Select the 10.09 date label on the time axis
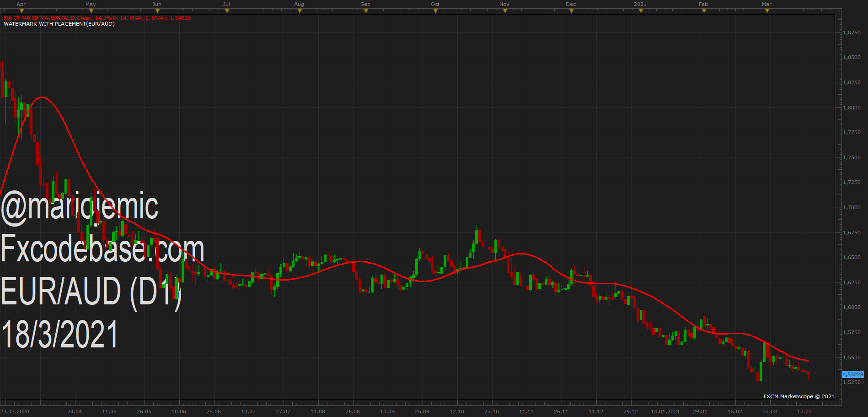The image size is (868, 417). pyautogui.click(x=387, y=412)
